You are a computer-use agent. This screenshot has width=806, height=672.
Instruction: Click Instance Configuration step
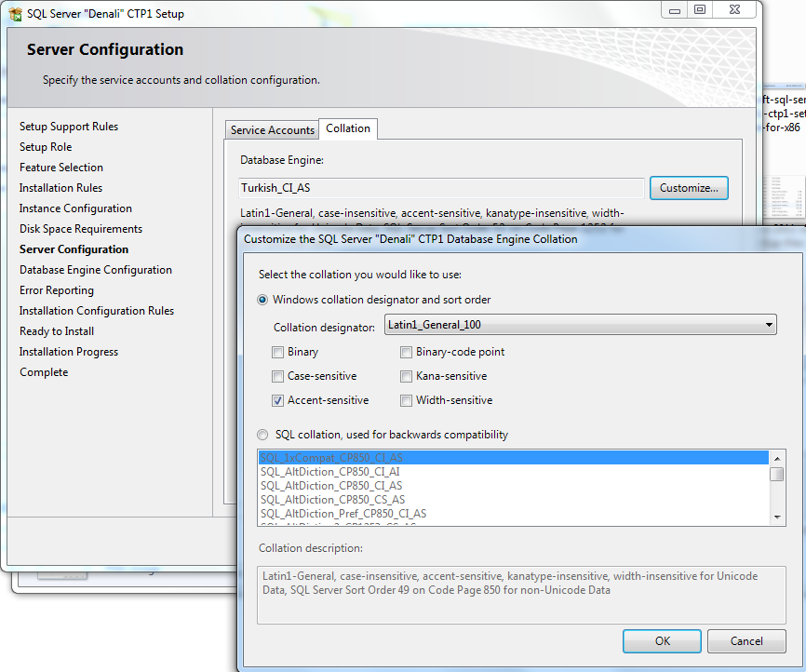point(75,208)
